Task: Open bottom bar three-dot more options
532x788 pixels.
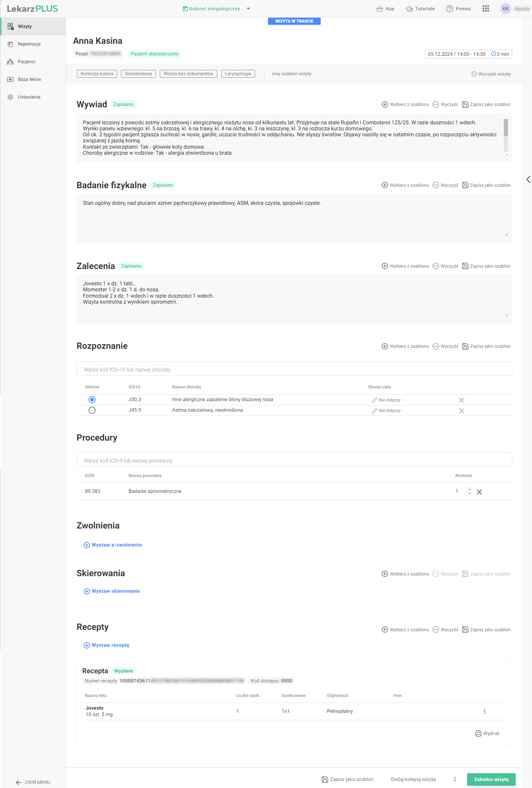Action: pyautogui.click(x=455, y=779)
